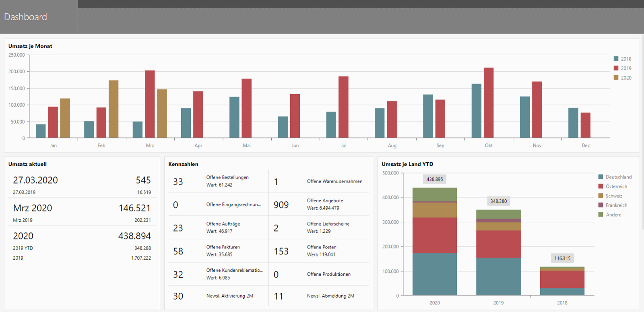Click the 348.380 data label above the 2019 column

pyautogui.click(x=498, y=201)
